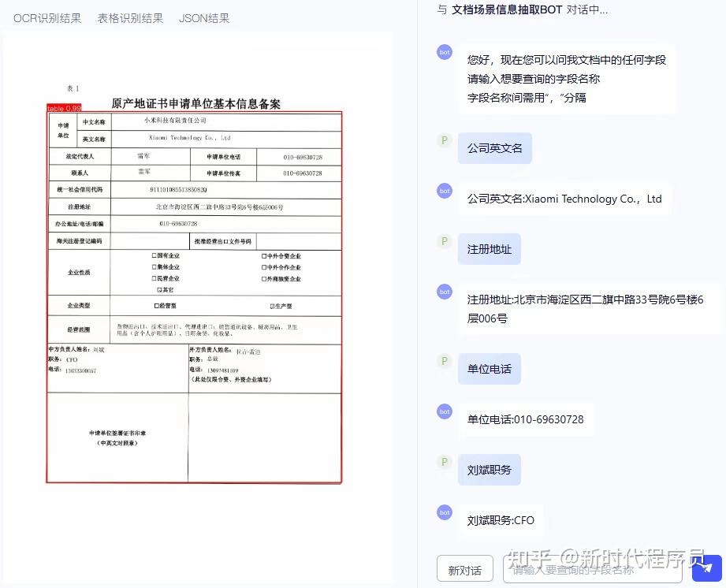726x588 pixels.
Task: Click bot avatar beside the 刘斌职务:CFO reply
Action: click(445, 512)
